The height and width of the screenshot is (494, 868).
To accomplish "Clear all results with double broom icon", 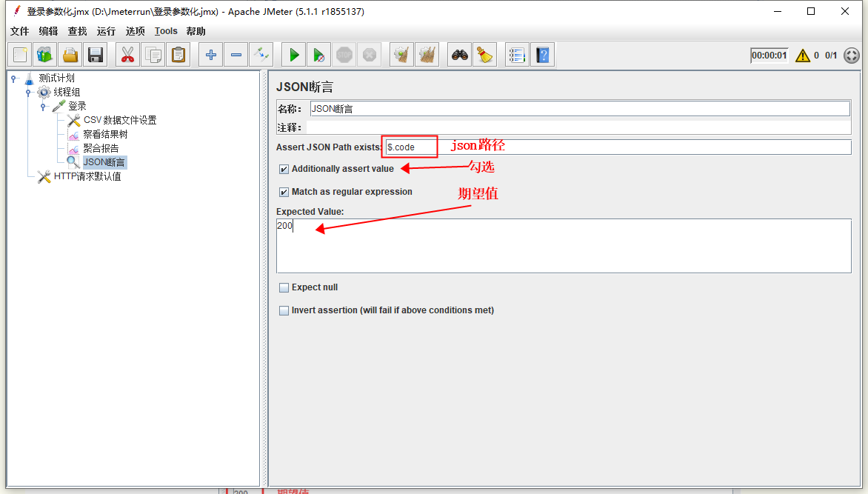I will tap(427, 55).
